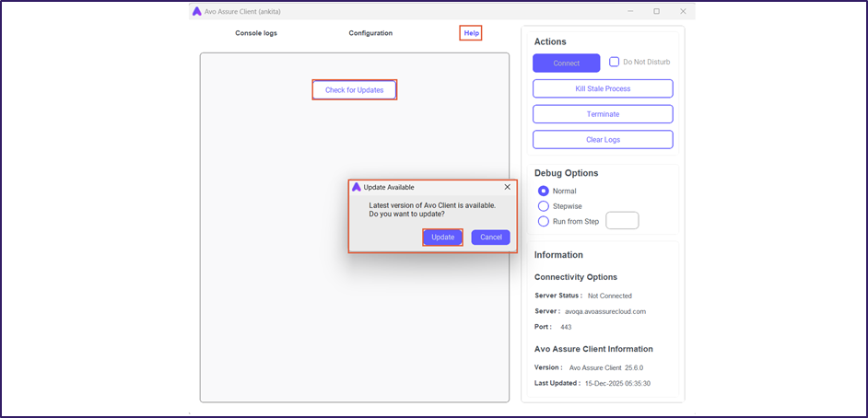Close the Update Available dialog

tap(507, 187)
